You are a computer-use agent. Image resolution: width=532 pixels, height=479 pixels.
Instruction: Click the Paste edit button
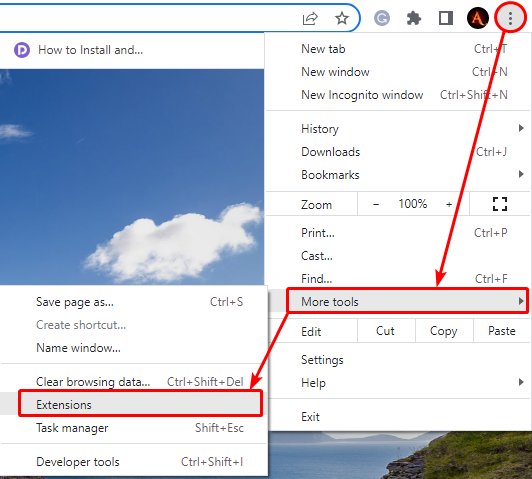coord(501,331)
